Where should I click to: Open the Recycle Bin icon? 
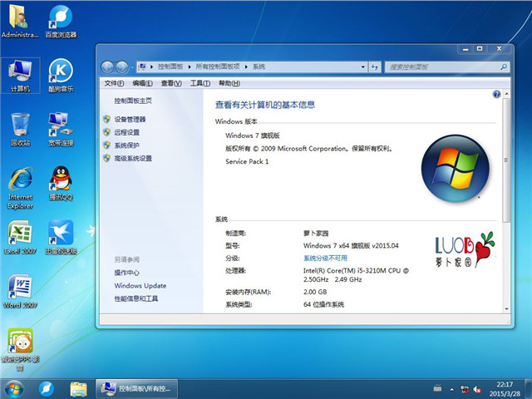point(20,130)
